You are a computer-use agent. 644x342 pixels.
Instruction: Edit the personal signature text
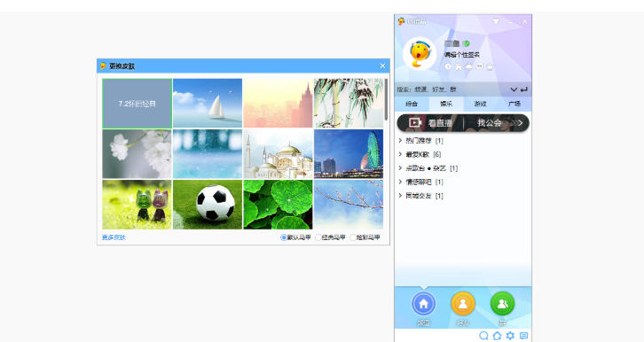pos(461,55)
